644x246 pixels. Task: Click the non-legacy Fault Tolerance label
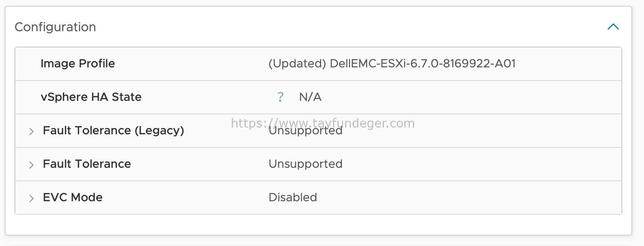point(87,164)
